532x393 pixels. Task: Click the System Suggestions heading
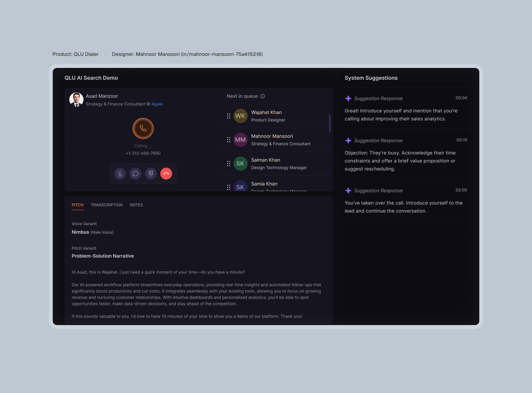click(x=371, y=78)
